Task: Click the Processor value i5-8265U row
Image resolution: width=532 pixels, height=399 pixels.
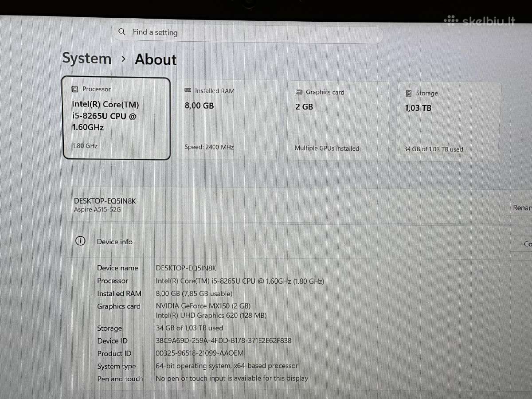Action: pyautogui.click(x=240, y=281)
